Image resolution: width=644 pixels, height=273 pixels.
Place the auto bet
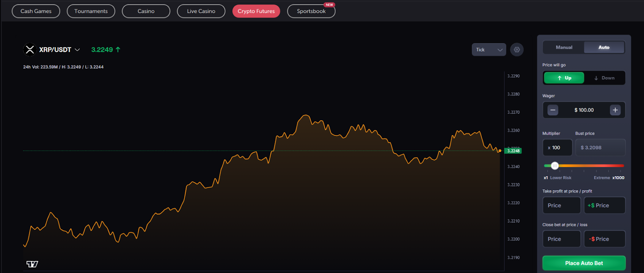point(584,263)
